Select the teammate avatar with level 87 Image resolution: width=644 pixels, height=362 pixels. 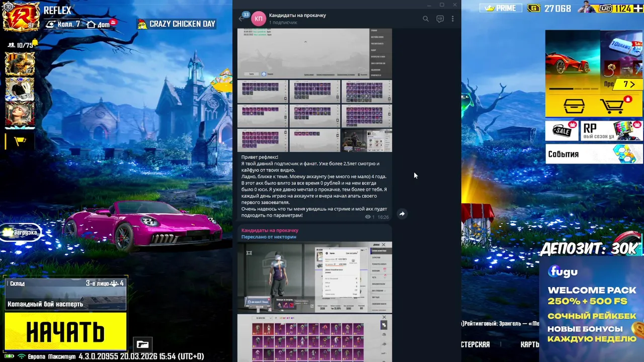point(20,64)
